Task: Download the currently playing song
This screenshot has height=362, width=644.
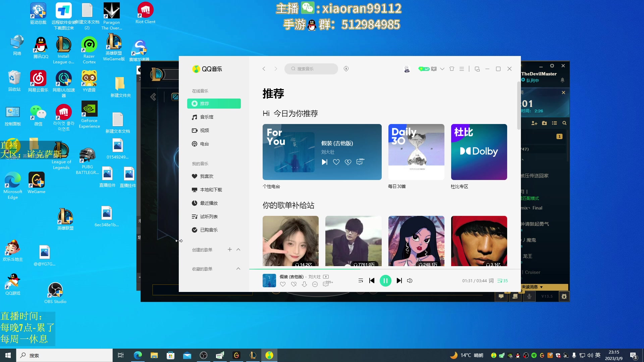Action: point(304,284)
